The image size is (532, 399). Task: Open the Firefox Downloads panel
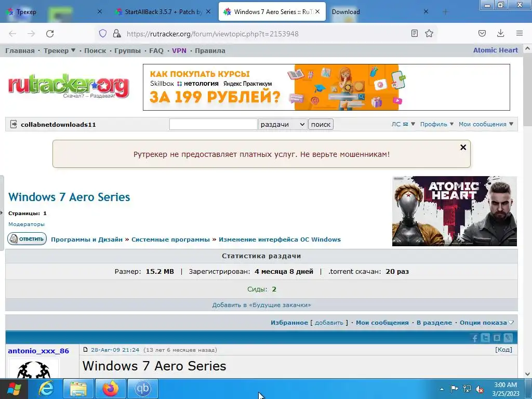coord(500,33)
